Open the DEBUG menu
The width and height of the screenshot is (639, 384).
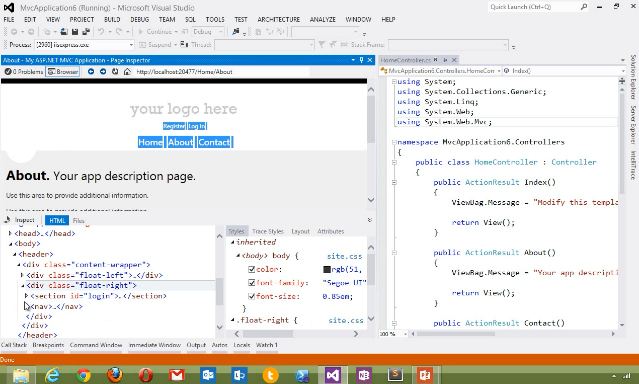click(x=139, y=19)
